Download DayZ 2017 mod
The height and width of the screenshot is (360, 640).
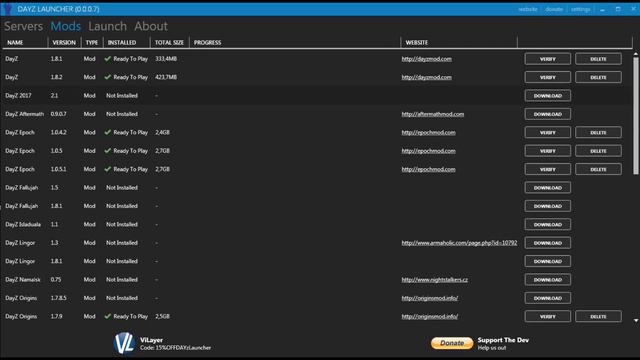pos(548,96)
